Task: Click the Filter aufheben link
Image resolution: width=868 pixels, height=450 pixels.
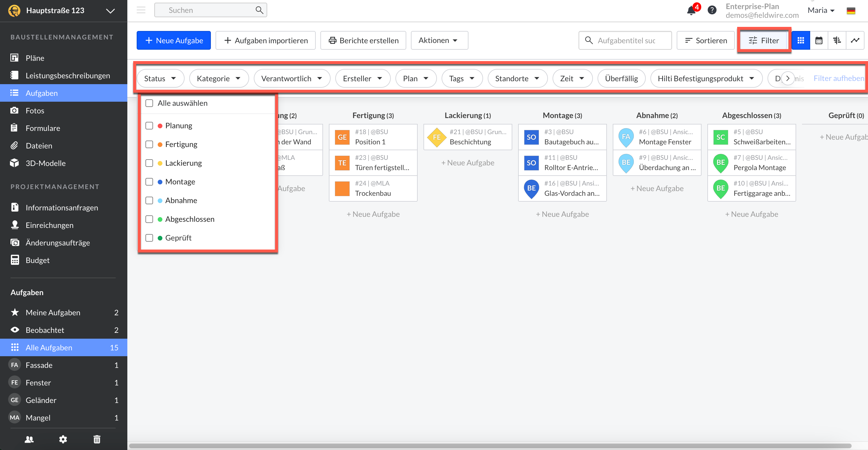Action: click(x=839, y=79)
